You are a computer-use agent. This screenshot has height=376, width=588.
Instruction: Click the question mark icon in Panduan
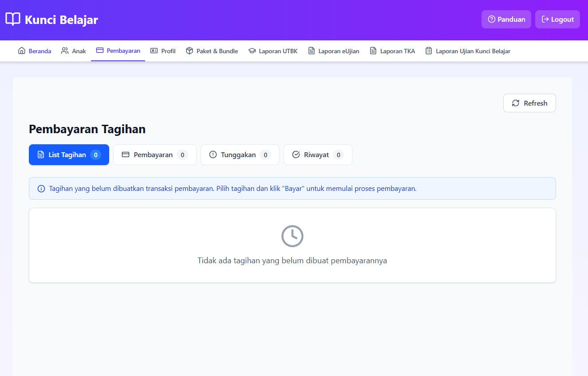[491, 20]
